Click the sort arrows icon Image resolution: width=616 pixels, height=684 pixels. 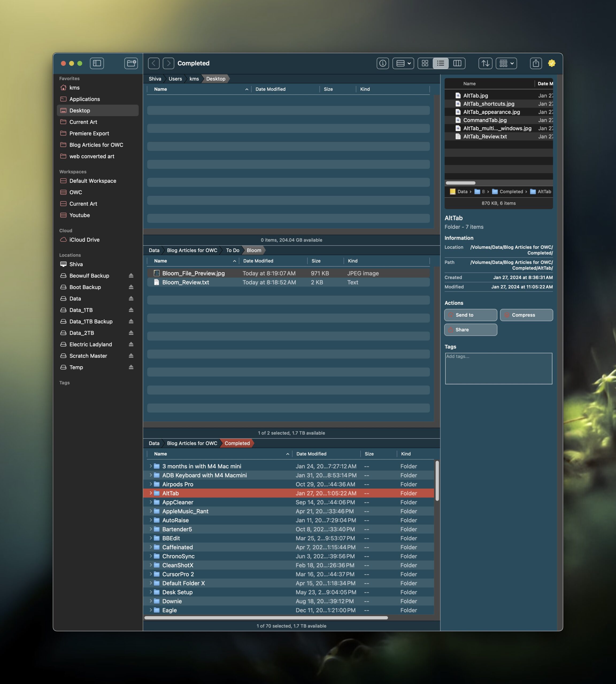pyautogui.click(x=485, y=63)
